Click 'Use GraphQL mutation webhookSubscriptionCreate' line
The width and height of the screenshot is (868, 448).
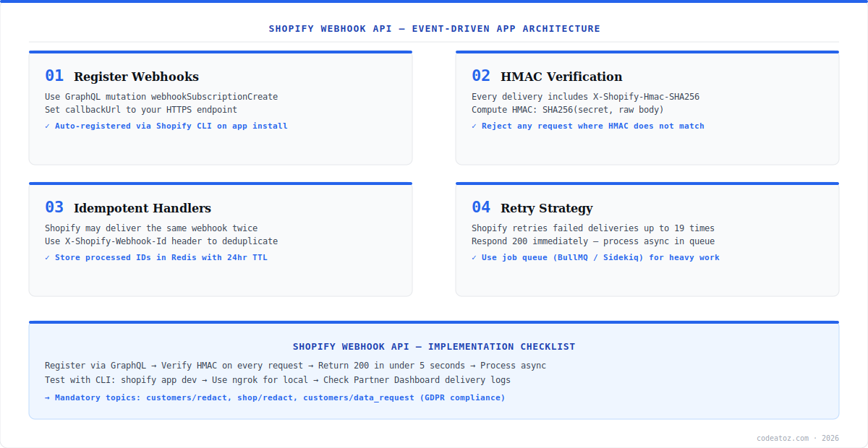(x=161, y=97)
